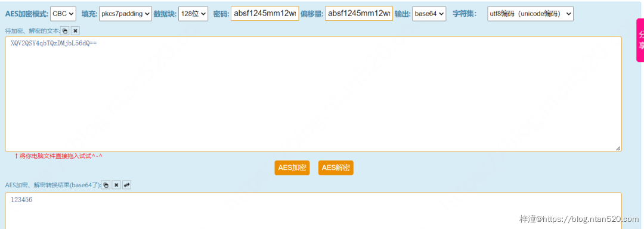Image resolution: width=644 pixels, height=229 pixels.
Task: Click the result text area showing 123456
Action: pyautogui.click(x=314, y=211)
